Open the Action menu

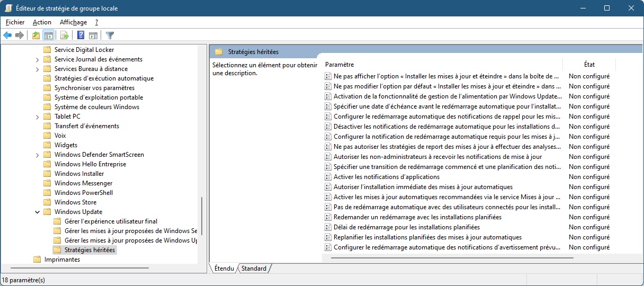point(42,22)
